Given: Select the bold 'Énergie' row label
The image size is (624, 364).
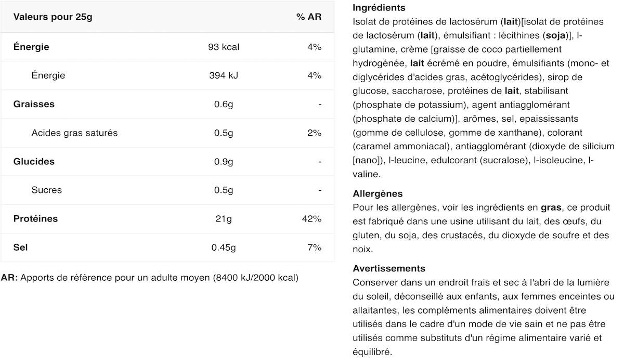Looking at the screenshot, I should [31, 47].
